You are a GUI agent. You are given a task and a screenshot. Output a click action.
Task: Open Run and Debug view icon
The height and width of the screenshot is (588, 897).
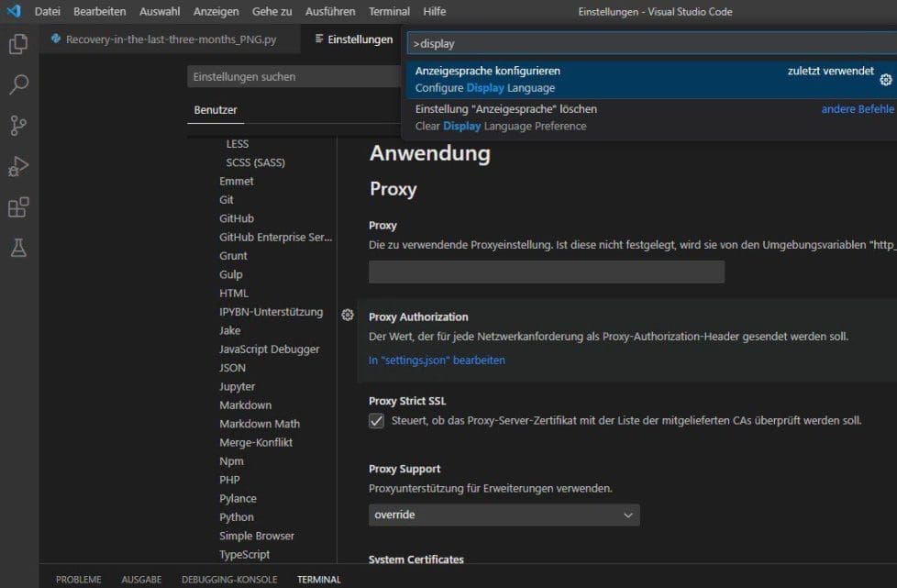pos(18,167)
